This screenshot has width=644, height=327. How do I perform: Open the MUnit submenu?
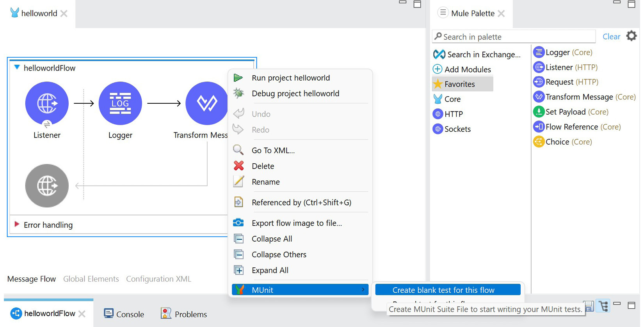[300, 290]
